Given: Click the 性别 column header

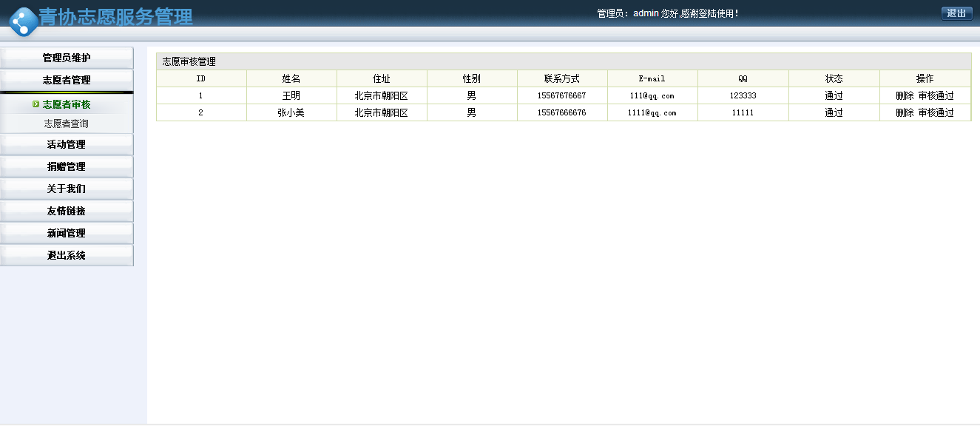Looking at the screenshot, I should coord(472,78).
